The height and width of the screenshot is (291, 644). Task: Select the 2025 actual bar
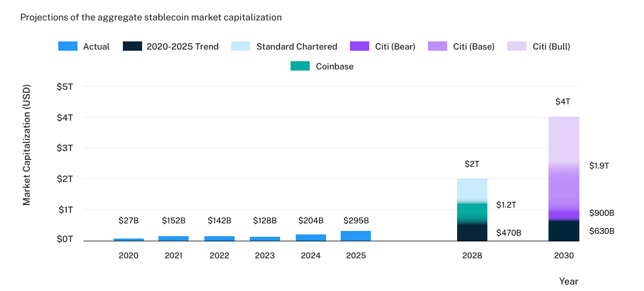coord(355,236)
